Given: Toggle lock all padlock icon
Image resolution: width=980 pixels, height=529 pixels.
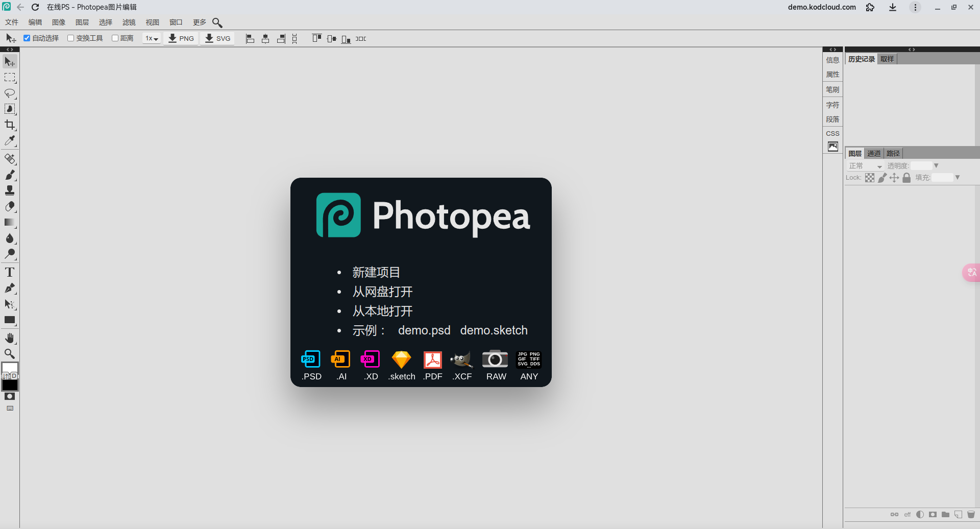Looking at the screenshot, I should pyautogui.click(x=906, y=178).
